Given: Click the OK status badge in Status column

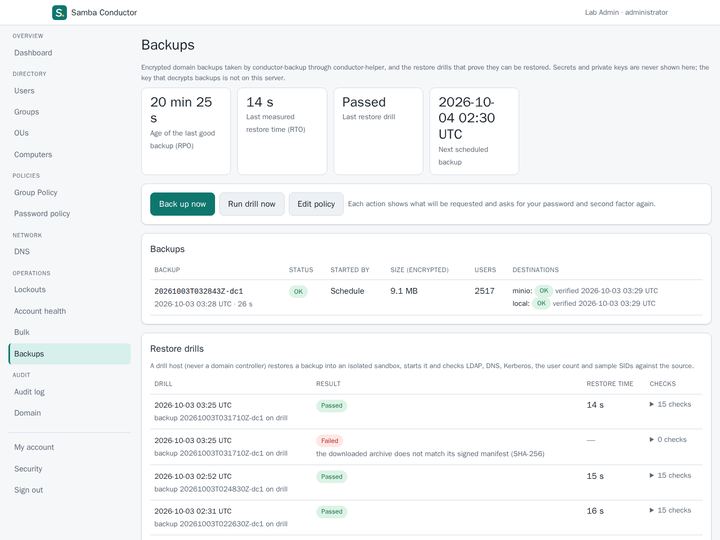Looking at the screenshot, I should [x=298, y=292].
